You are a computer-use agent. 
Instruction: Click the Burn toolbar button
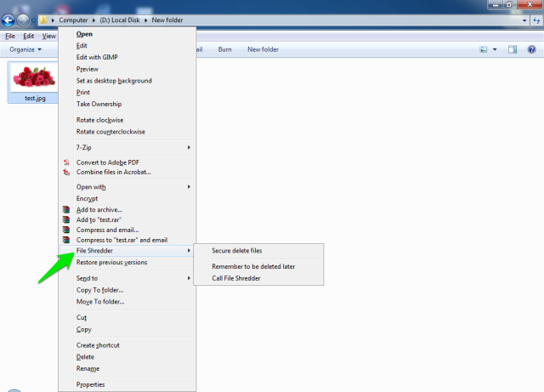click(x=225, y=50)
